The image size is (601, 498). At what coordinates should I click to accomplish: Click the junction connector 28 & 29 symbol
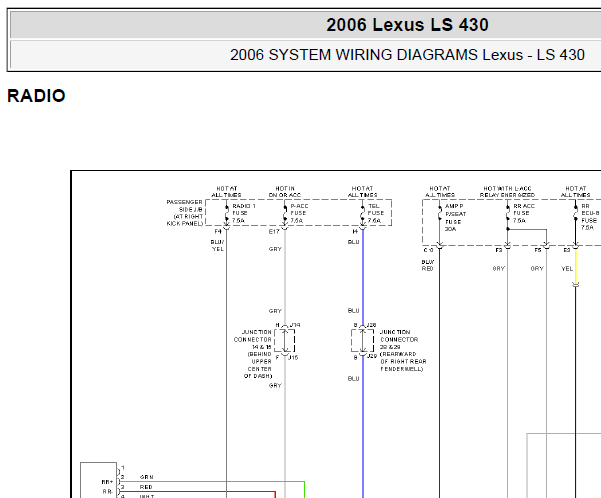click(363, 340)
